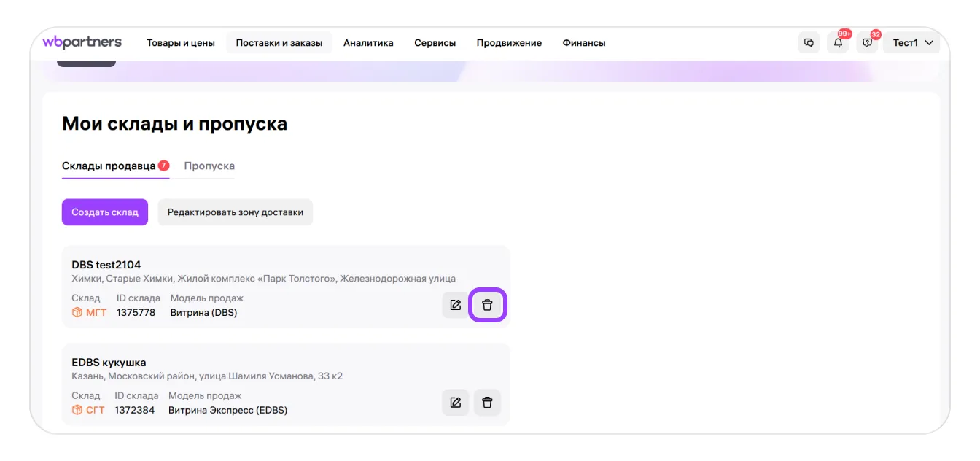Open the Продвижение menu
The image size is (980, 461).
(x=509, y=43)
